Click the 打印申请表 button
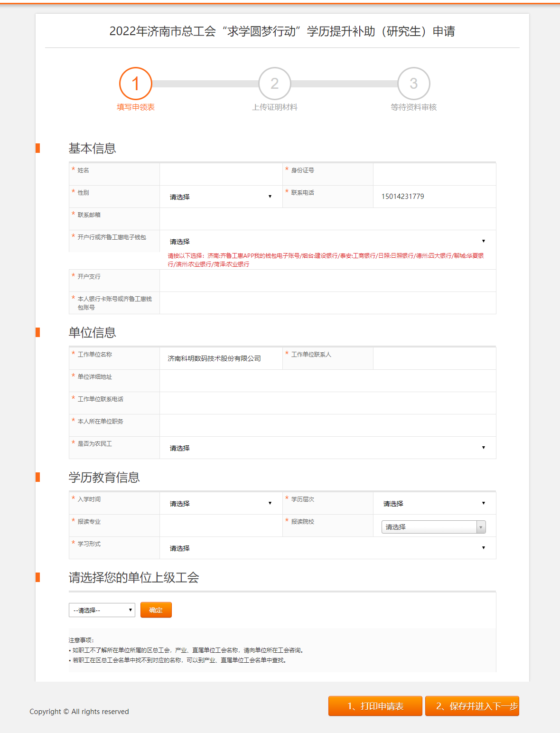The image size is (560, 733). tap(374, 706)
